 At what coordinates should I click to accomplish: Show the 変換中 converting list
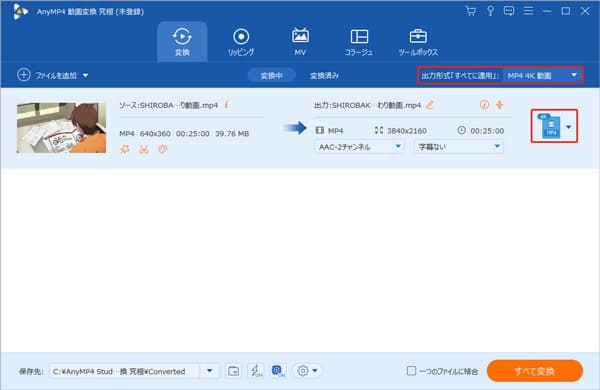point(272,75)
